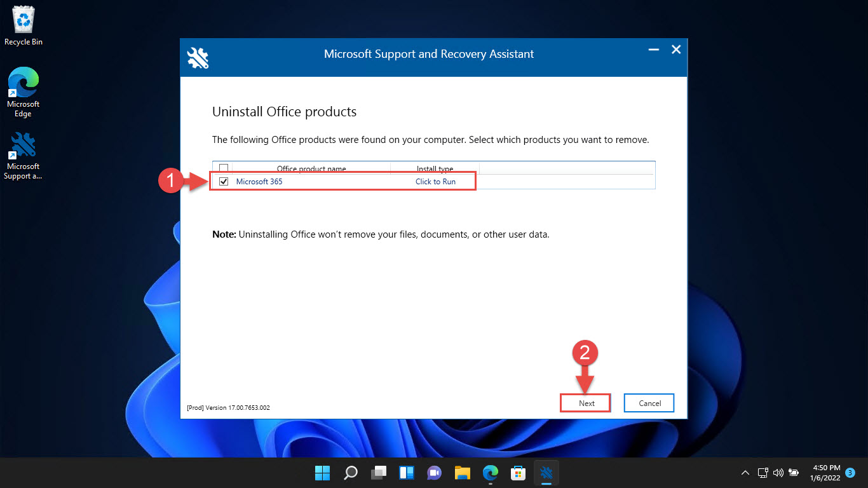Open the Widgets panel in the taskbar
868x488 pixels.
(407, 473)
